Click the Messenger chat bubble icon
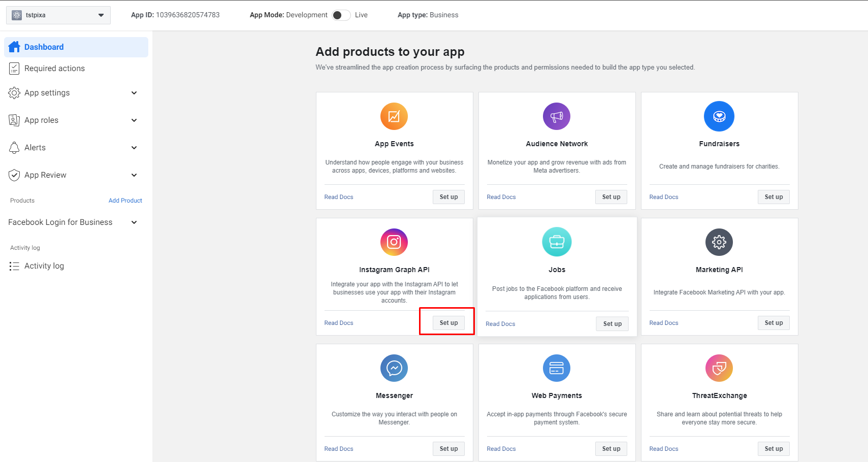Viewport: 868px width, 462px height. tap(394, 368)
